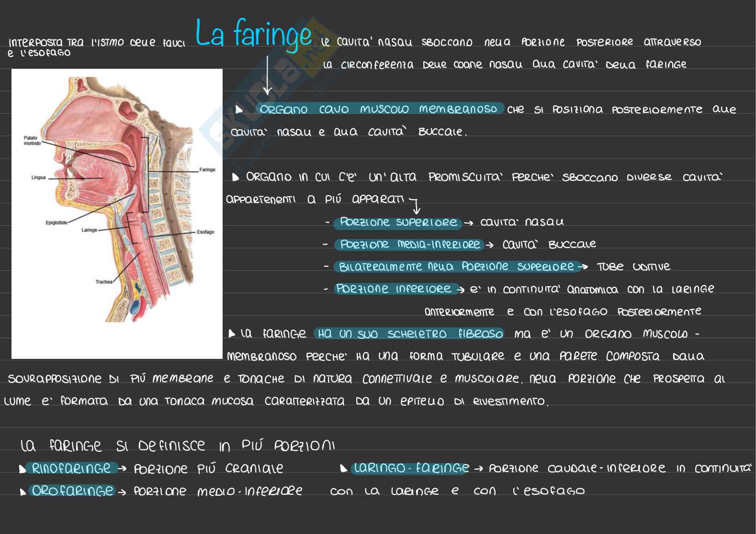
Task: Click the downward arrow beneath the title
Action: point(267,75)
